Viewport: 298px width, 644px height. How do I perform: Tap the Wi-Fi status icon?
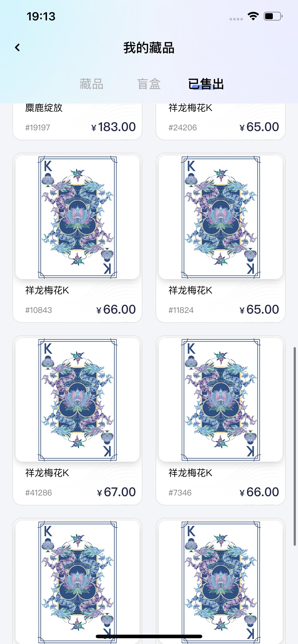pos(253,16)
